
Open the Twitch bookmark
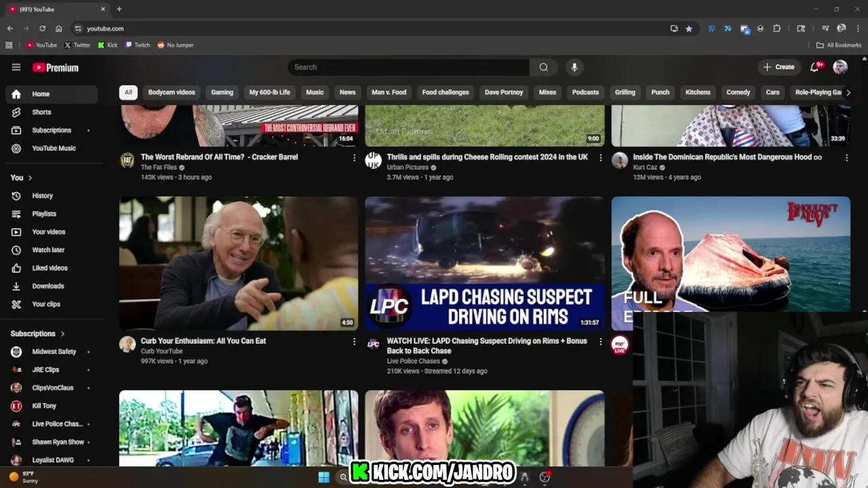138,45
